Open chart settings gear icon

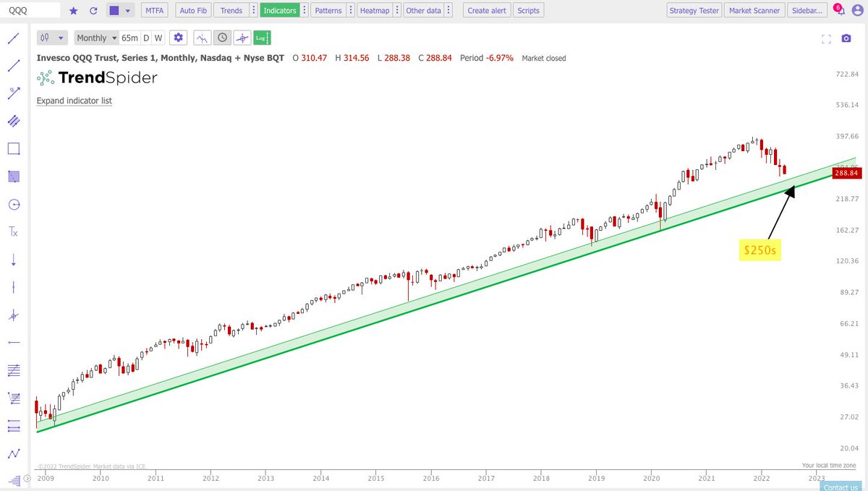179,38
